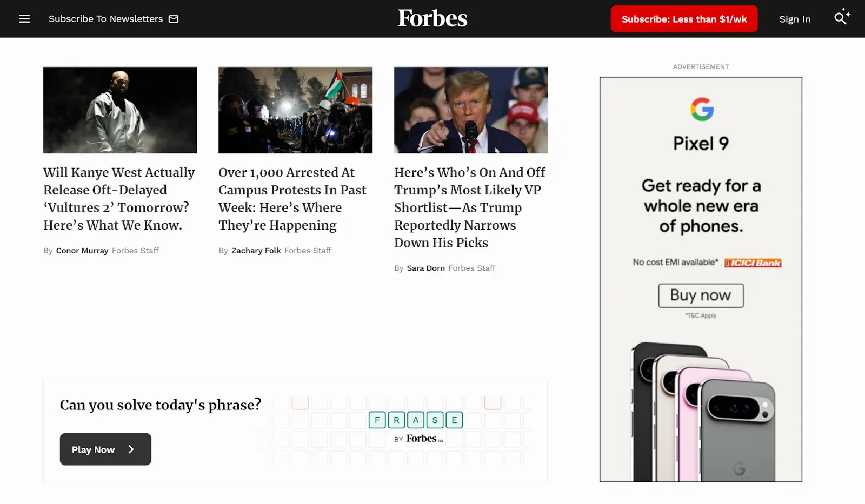
Task: Click Subscribe: Less than $1/wk button
Action: click(x=684, y=19)
